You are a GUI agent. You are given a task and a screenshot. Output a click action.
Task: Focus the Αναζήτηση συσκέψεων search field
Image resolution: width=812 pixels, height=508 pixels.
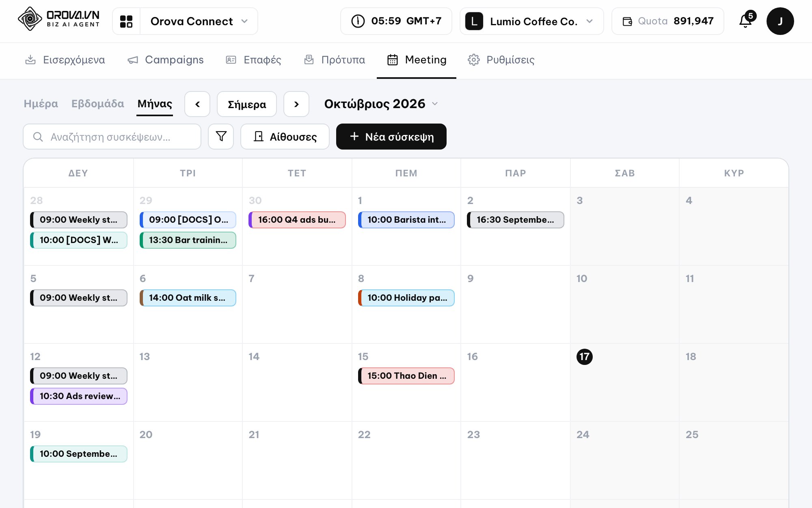point(112,137)
